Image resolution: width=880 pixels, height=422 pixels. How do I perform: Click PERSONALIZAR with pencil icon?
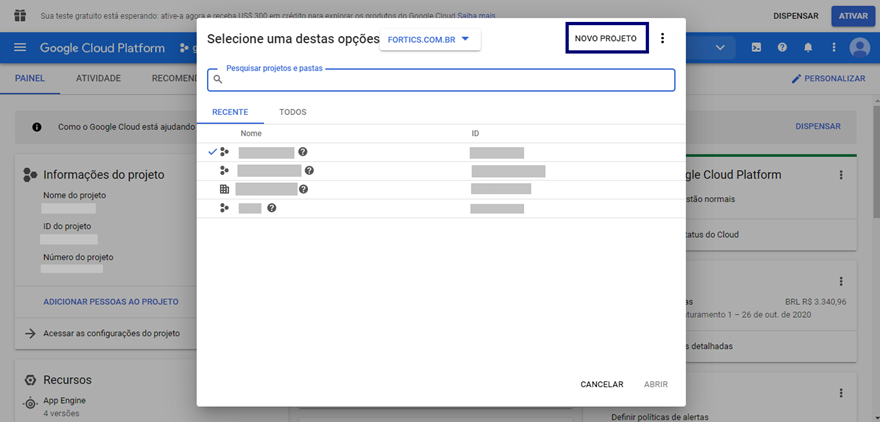pos(828,79)
